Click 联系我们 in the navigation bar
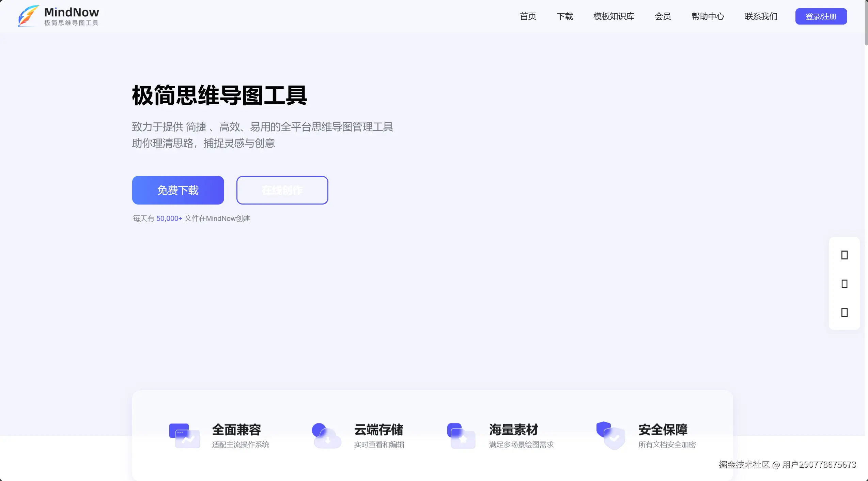Viewport: 868px width, 481px height. pos(761,16)
